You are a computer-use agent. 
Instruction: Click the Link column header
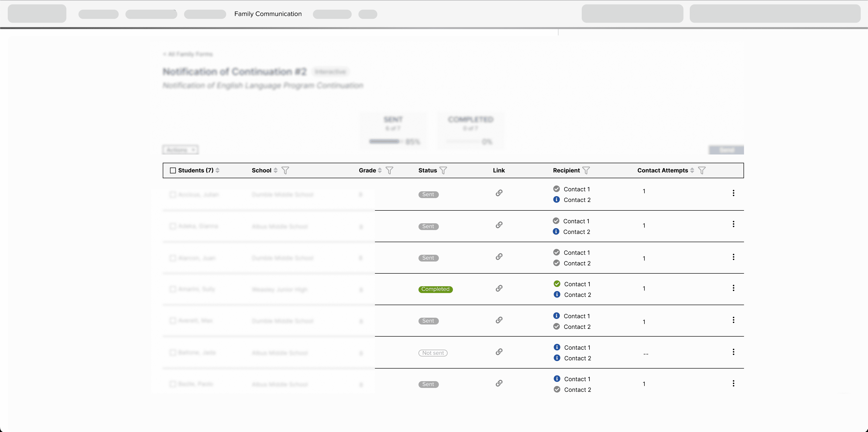click(499, 170)
